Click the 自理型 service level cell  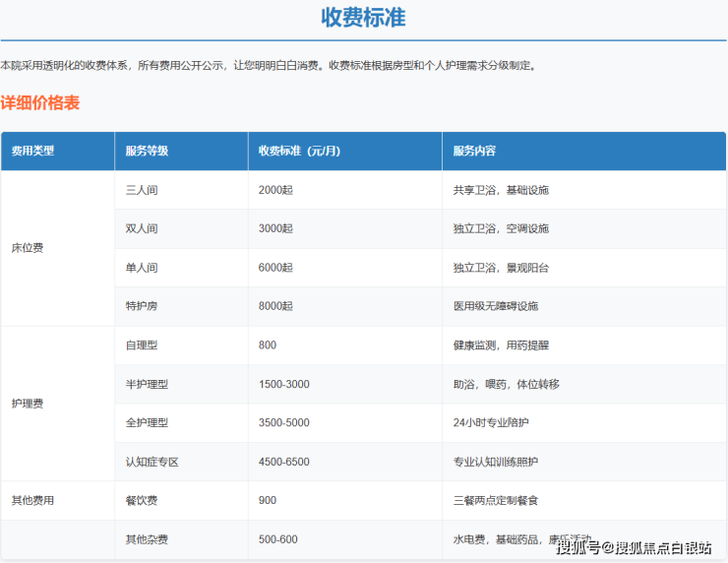tap(142, 345)
